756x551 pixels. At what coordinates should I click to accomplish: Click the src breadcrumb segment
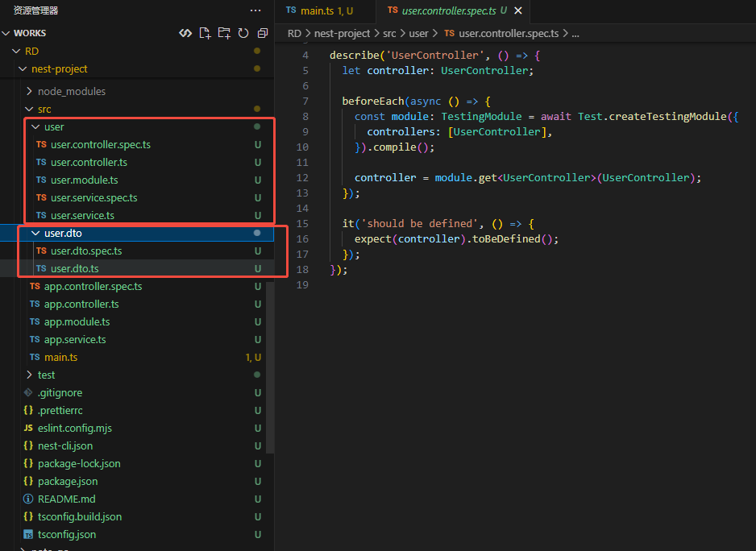[x=390, y=33]
